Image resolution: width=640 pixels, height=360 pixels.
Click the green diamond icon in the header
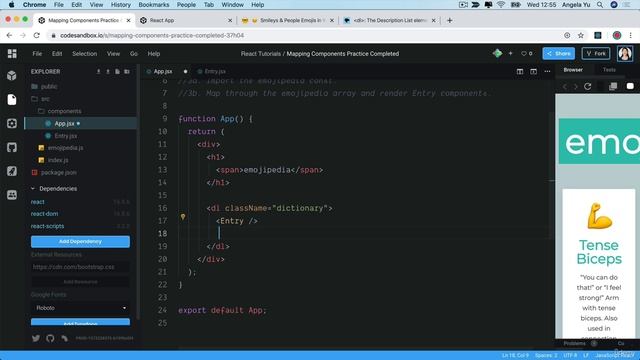click(497, 53)
